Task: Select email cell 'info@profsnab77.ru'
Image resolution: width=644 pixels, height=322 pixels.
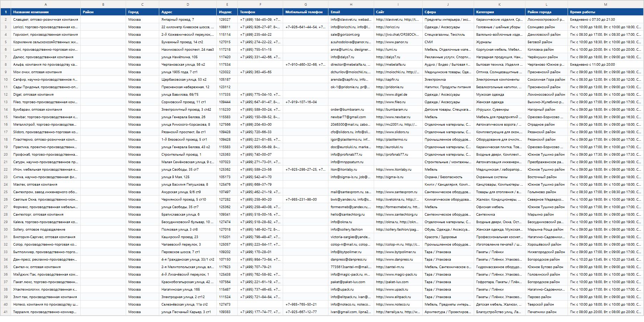Action: tap(351, 155)
